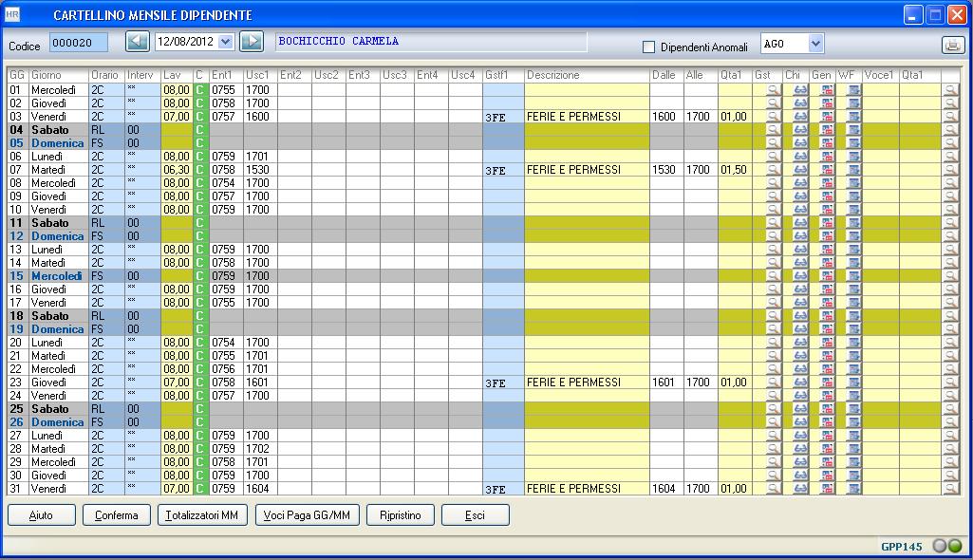Open WF icon for day 10 Venerdì
The image size is (973, 560).
click(853, 210)
